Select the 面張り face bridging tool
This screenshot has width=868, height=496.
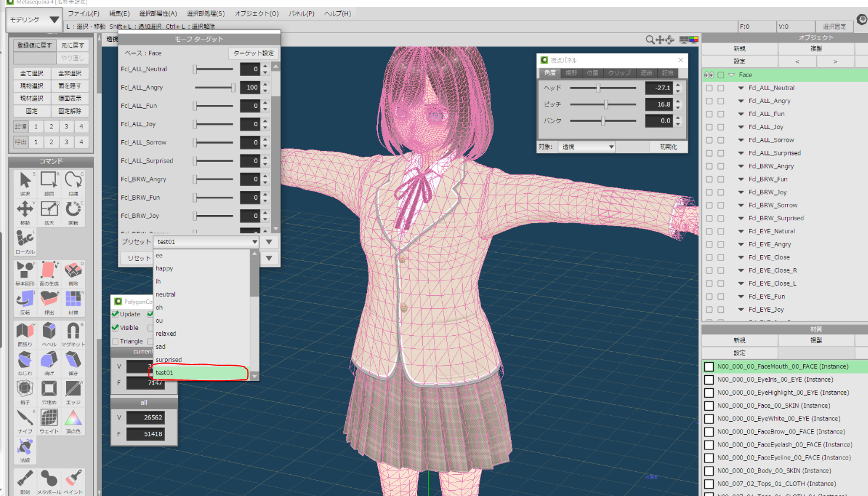pos(25,334)
